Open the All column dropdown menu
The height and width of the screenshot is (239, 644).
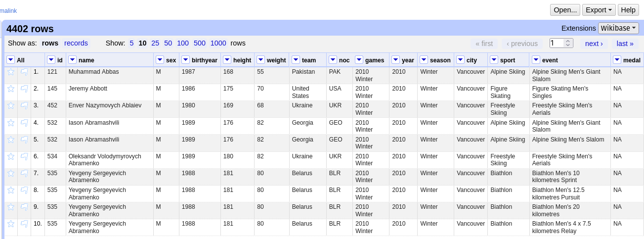(11, 60)
